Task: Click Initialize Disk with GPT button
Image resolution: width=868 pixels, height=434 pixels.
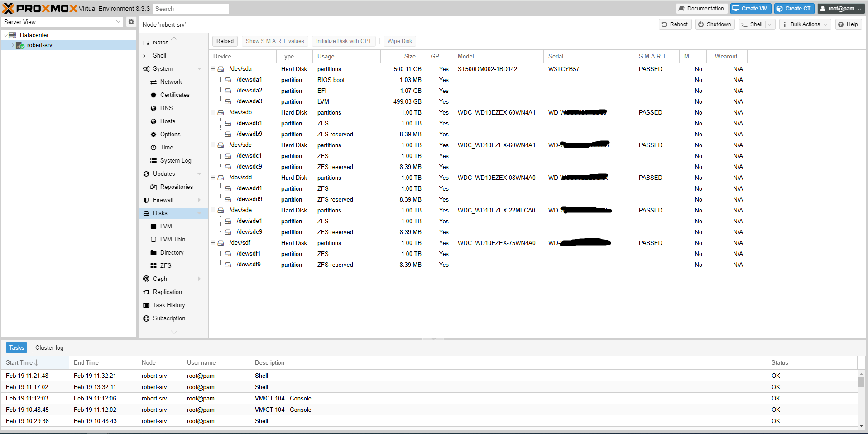Action: [x=344, y=41]
